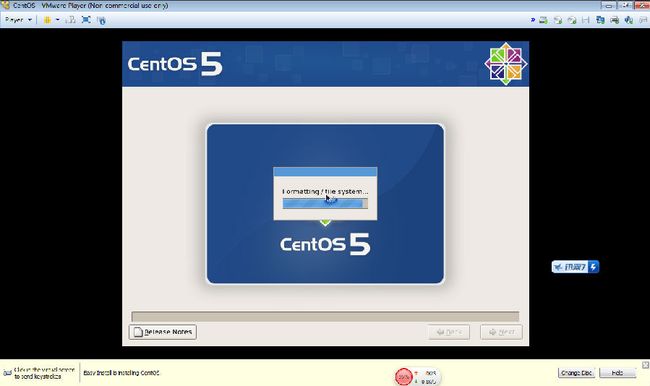The width and height of the screenshot is (650, 386).
Task: Click the hard disk device icon
Action: (x=543, y=20)
